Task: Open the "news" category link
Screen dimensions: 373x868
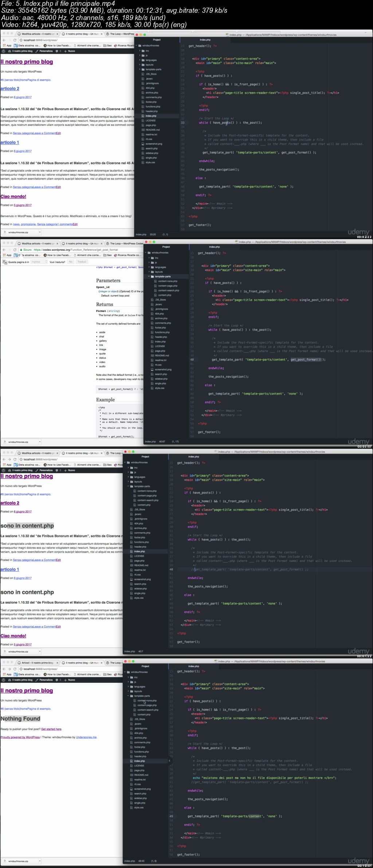Action: [16, 224]
